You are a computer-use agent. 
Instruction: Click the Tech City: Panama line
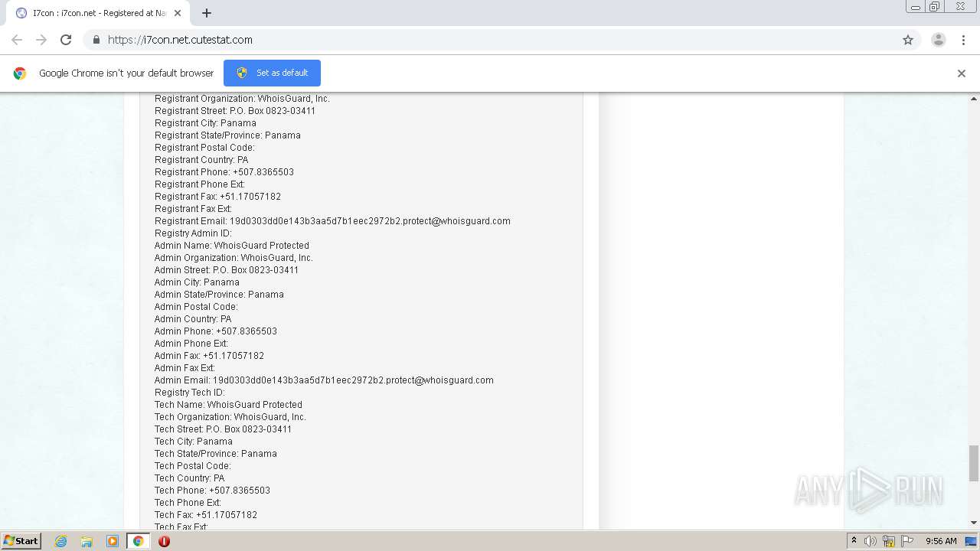[194, 442]
